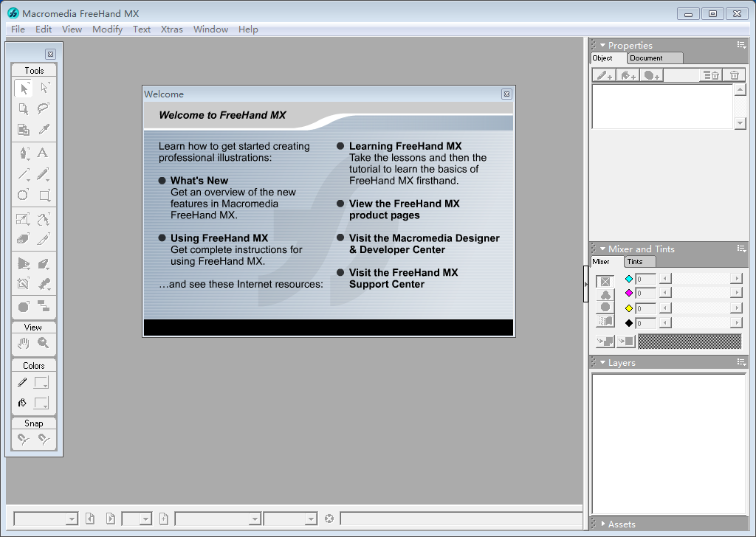Choose the Subselect hollow arrow tool
The height and width of the screenshot is (537, 756).
coord(44,89)
